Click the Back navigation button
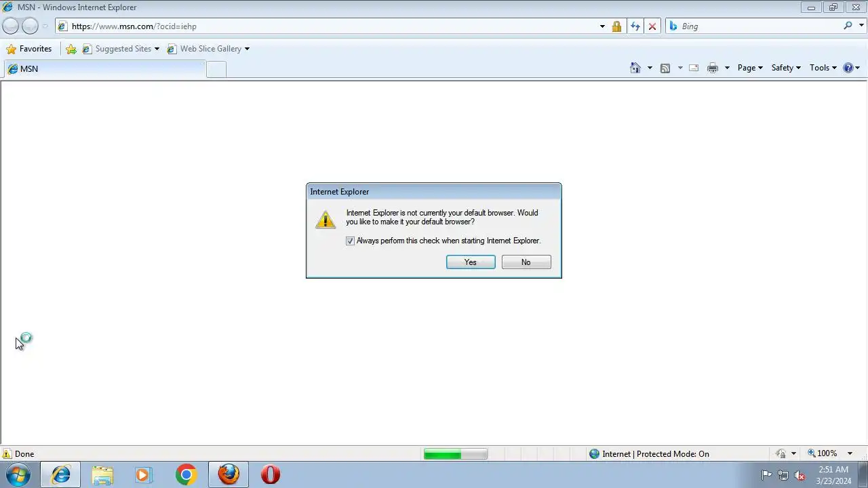Image resolution: width=868 pixels, height=488 pixels. [10, 26]
